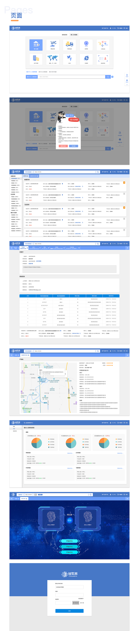
Task: Open 历史查询 floating icon on undimmed home page
Action: [x=127, y=75]
